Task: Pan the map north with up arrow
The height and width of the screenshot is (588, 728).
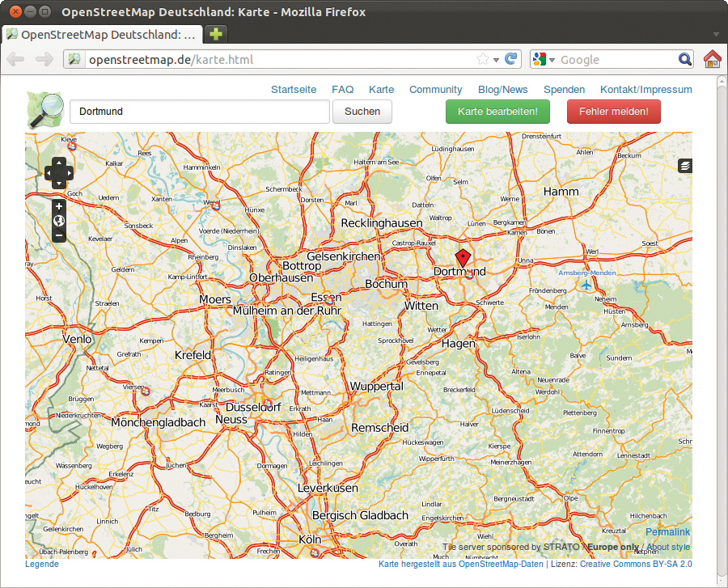Action: coord(58,163)
